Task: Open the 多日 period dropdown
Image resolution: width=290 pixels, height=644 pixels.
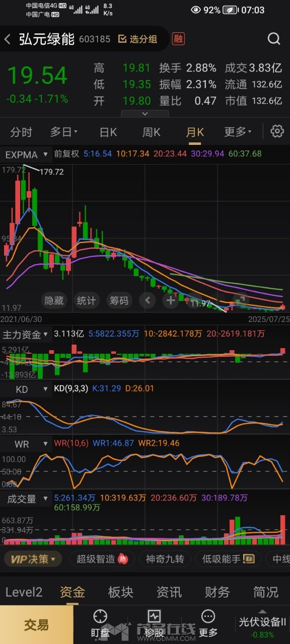Action: 64,132
